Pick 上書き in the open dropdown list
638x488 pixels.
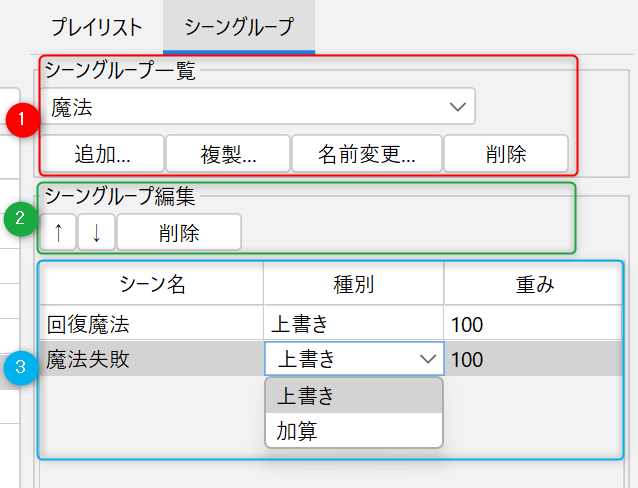click(x=353, y=396)
